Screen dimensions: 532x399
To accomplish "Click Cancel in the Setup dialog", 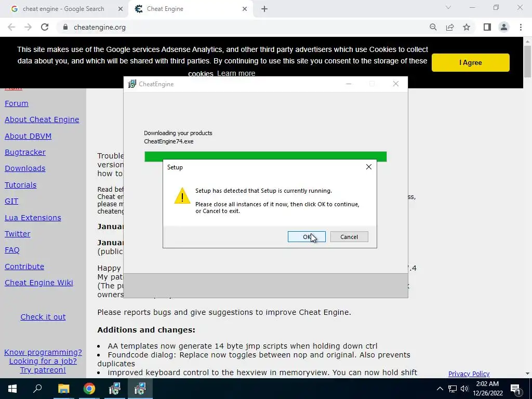I will (349, 237).
